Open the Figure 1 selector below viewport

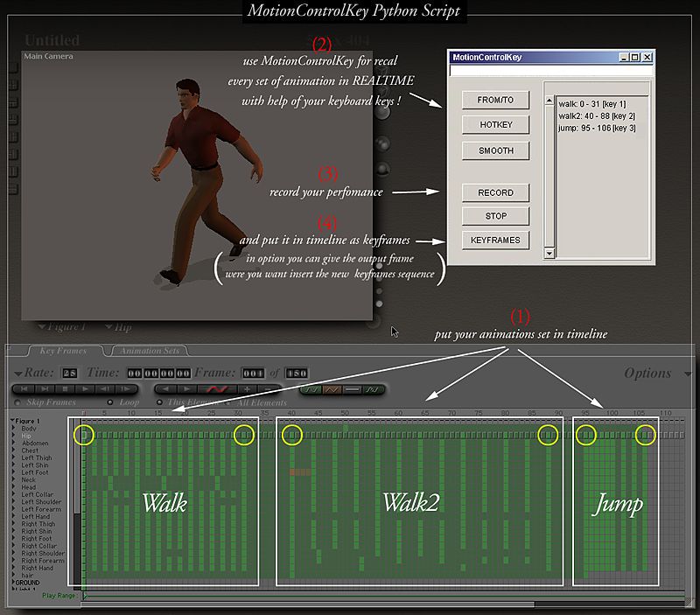(x=61, y=326)
